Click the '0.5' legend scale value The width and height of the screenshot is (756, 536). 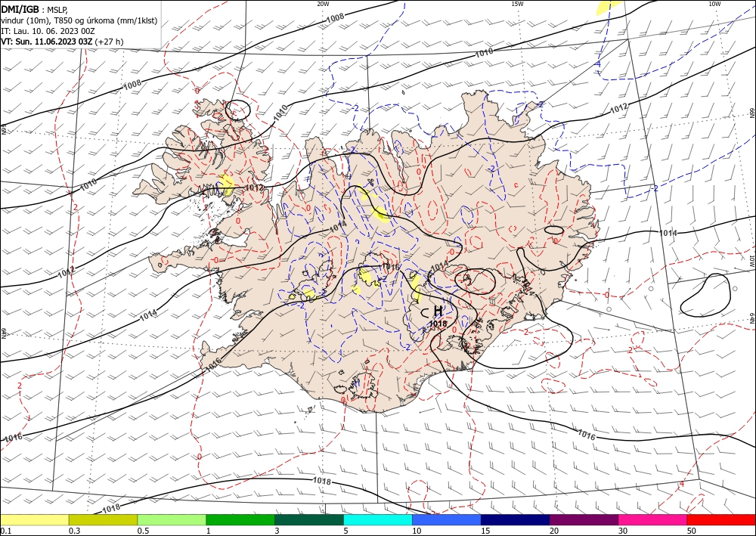(x=143, y=531)
